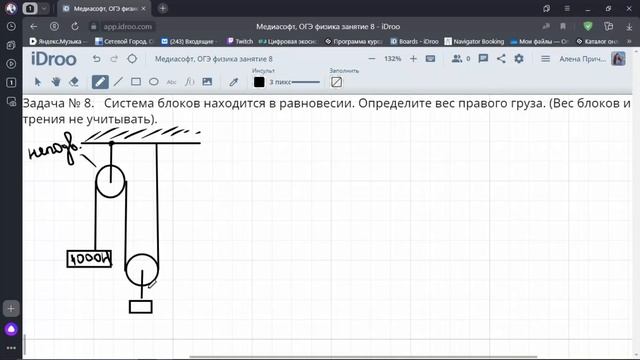The width and height of the screenshot is (640, 360).
Task: Click the undo arrow in iDroo
Action: tap(96, 59)
